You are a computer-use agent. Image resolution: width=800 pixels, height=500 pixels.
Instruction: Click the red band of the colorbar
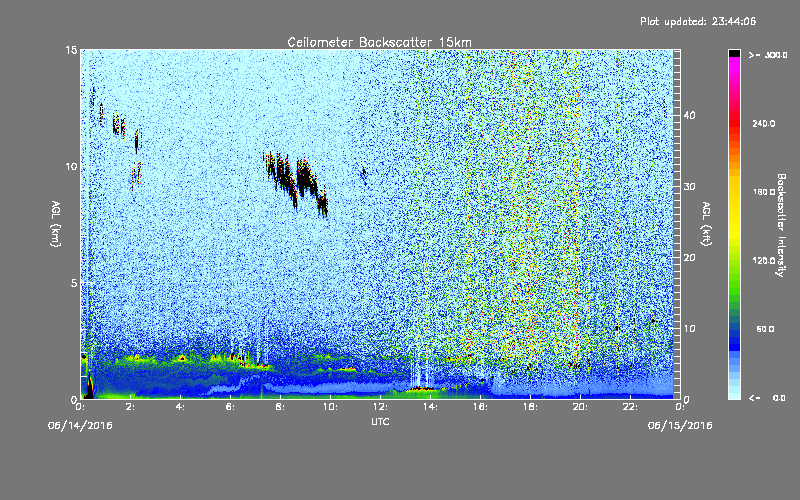[x=734, y=125]
